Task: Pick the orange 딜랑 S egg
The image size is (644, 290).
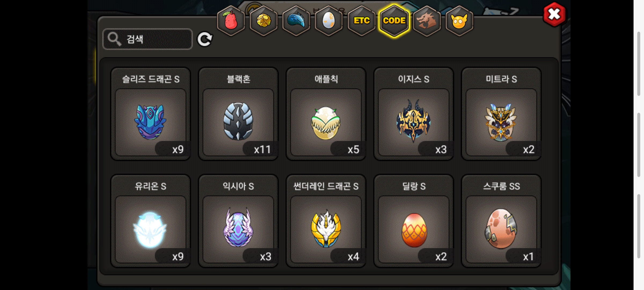Action: tap(414, 221)
